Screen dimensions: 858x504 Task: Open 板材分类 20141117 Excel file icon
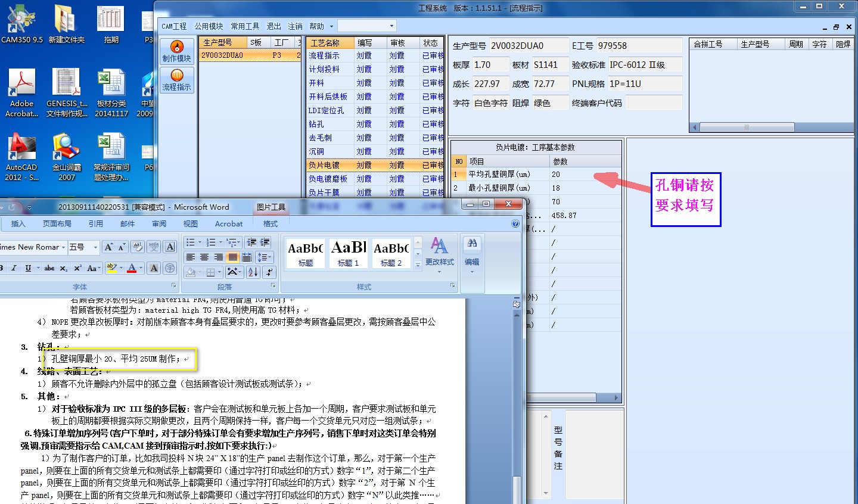[x=111, y=92]
